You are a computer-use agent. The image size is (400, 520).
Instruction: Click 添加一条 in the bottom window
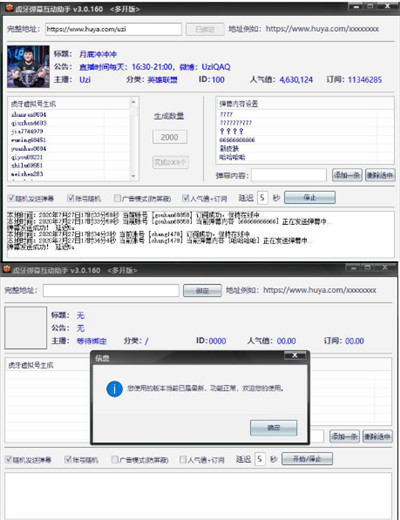tap(345, 436)
